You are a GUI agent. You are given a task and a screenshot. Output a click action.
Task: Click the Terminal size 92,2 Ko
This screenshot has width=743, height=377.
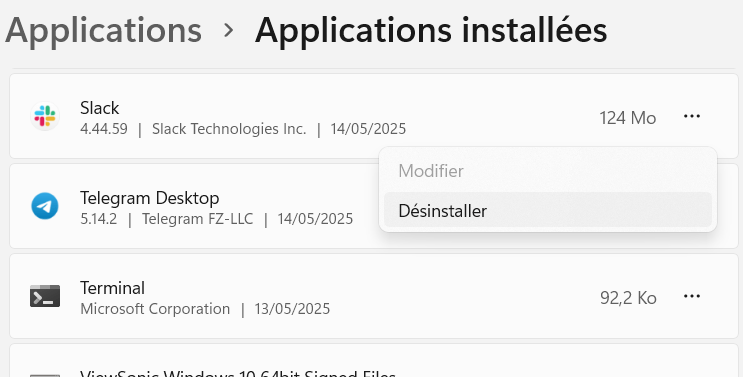[628, 297]
